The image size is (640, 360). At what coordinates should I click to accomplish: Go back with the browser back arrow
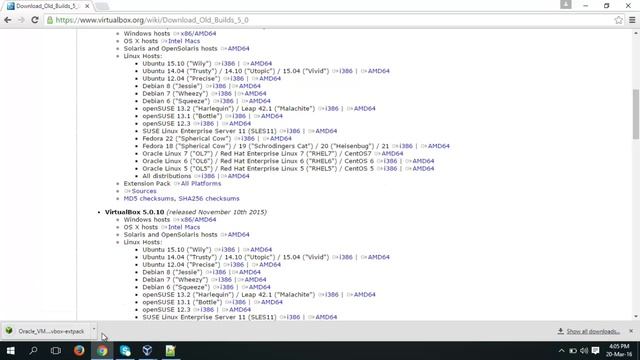8,20
